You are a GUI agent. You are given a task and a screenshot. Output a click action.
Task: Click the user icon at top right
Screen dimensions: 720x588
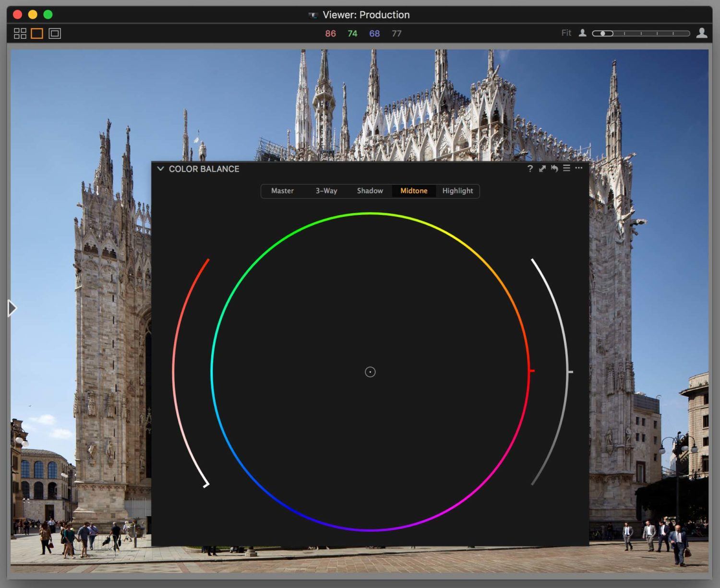tap(702, 33)
